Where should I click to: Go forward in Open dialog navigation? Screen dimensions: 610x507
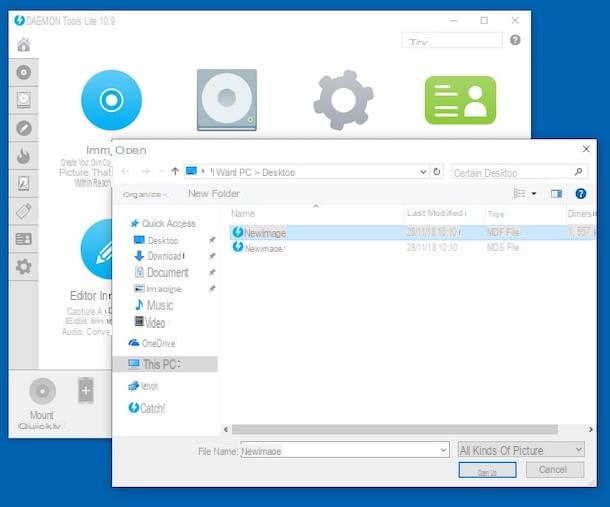point(145,171)
